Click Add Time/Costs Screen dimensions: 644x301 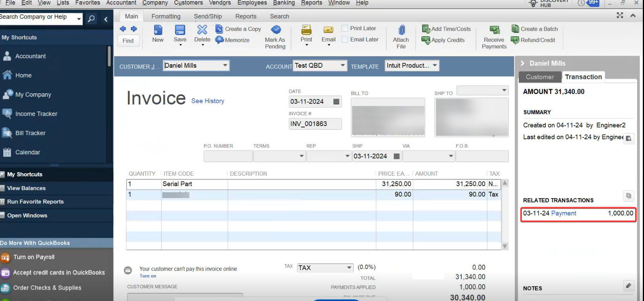click(x=446, y=29)
